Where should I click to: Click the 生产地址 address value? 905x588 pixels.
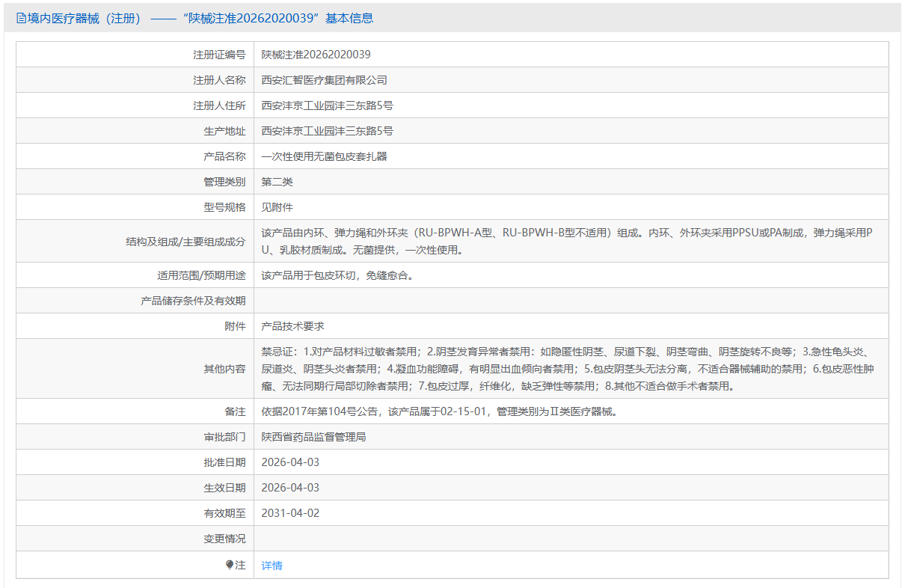pyautogui.click(x=327, y=131)
